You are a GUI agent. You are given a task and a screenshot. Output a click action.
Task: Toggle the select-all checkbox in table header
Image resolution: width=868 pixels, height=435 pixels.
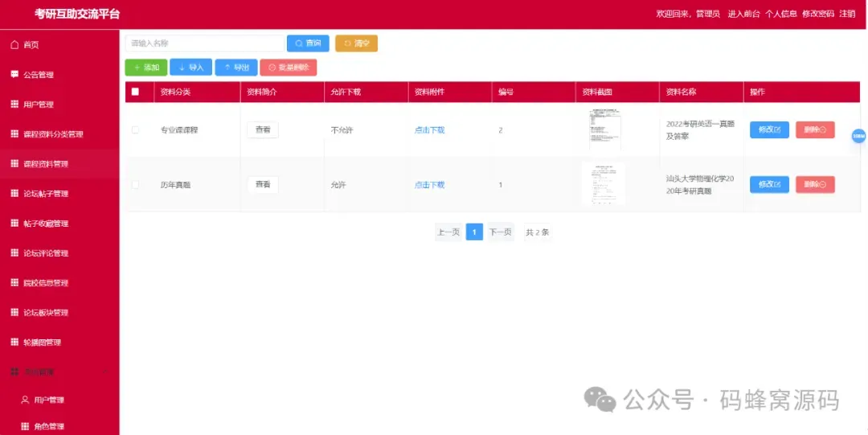click(x=135, y=92)
